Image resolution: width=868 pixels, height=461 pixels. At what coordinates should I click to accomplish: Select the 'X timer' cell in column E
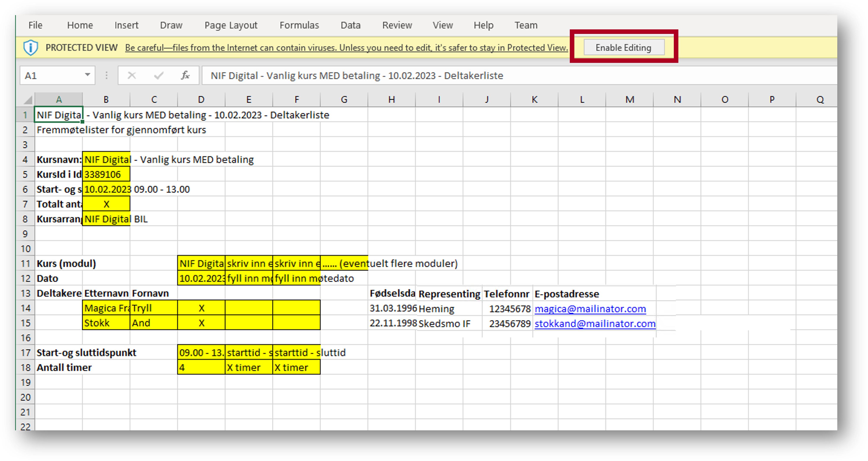(x=249, y=367)
